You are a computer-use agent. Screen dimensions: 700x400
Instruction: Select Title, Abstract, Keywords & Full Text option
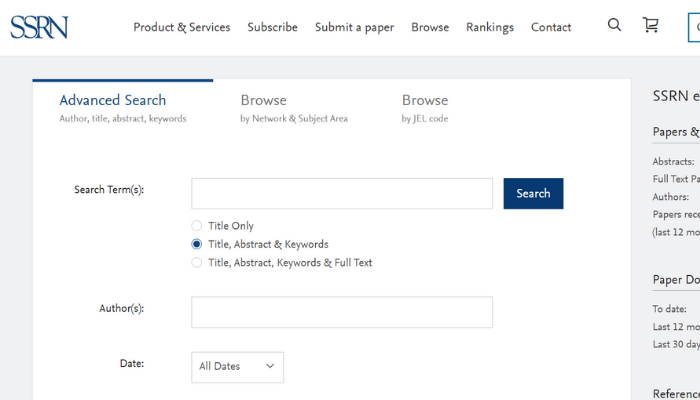[196, 262]
